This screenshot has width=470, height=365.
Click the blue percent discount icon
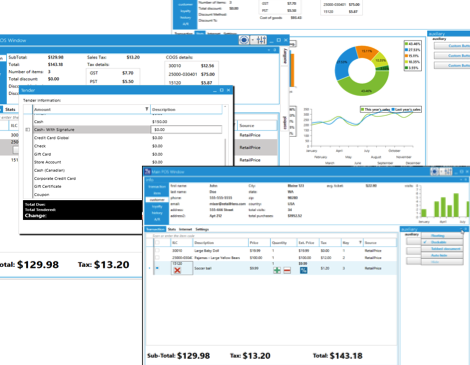(x=303, y=270)
